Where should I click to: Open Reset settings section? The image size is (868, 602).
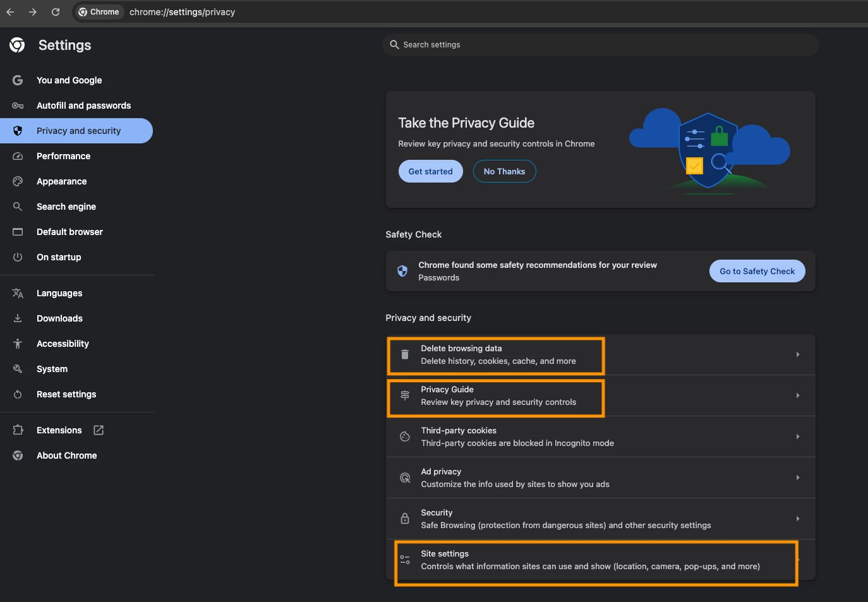pos(76,394)
